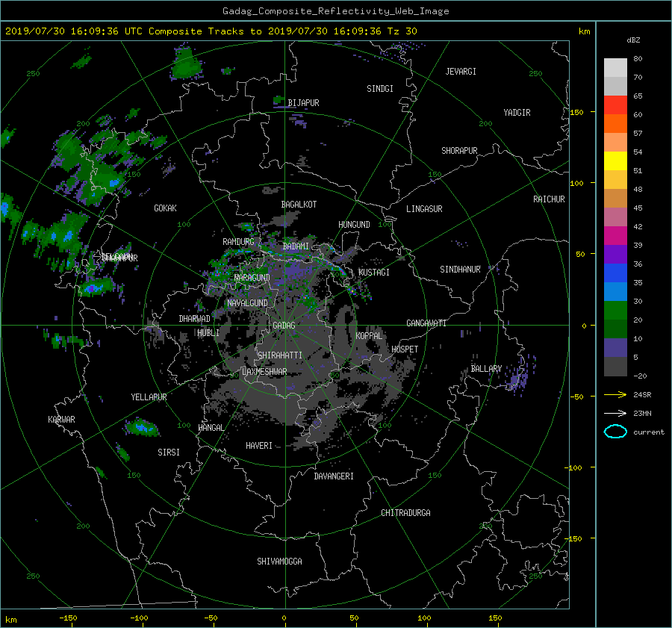Select the red 65 dBZ color swatch
This screenshot has width=672, height=628.
tap(615, 105)
